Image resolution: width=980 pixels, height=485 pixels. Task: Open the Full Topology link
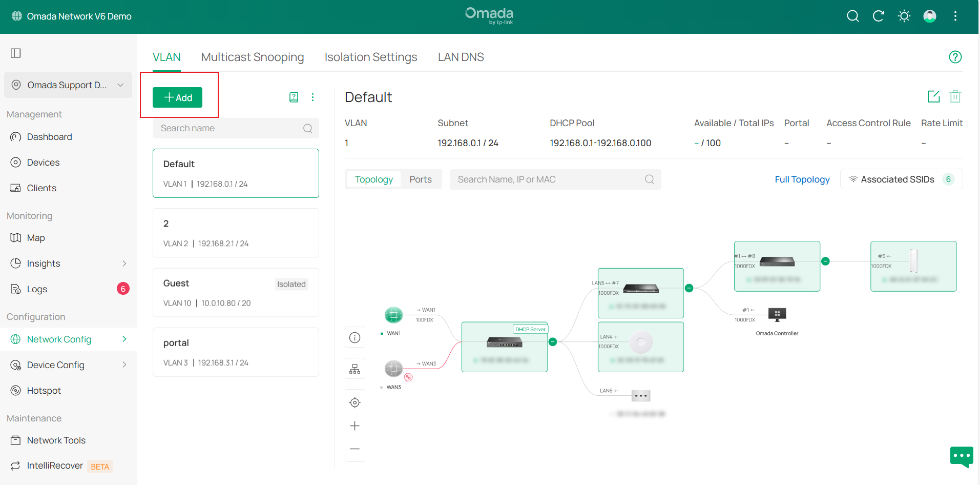(x=802, y=179)
